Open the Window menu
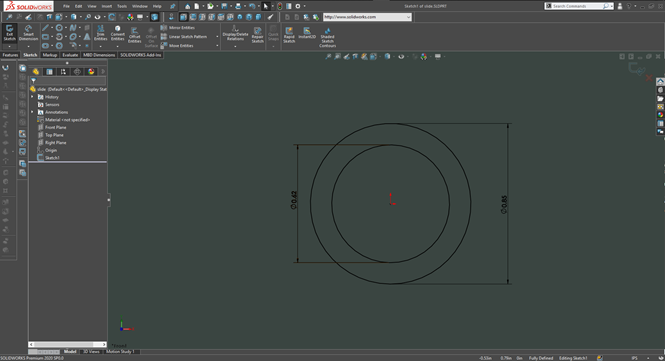The image size is (665, 361). pyautogui.click(x=140, y=6)
